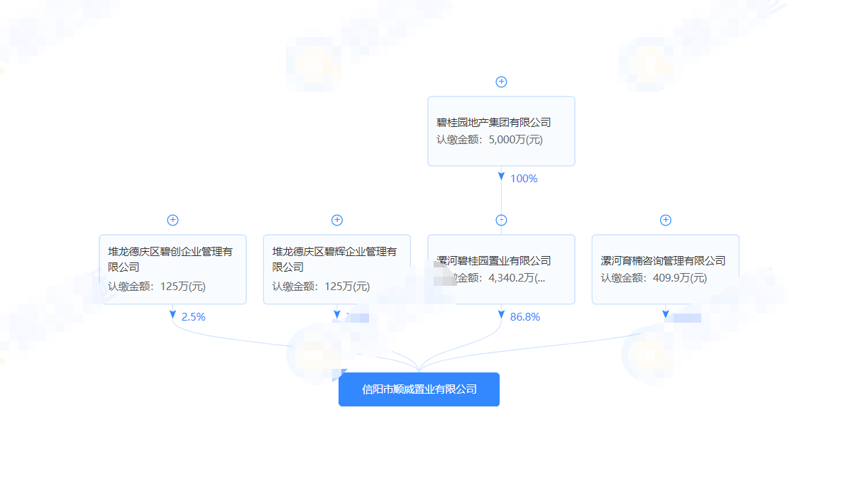
Task: Expand shareholders above 堆龙德庆区碧创企业管理有限公司
Action: click(172, 220)
